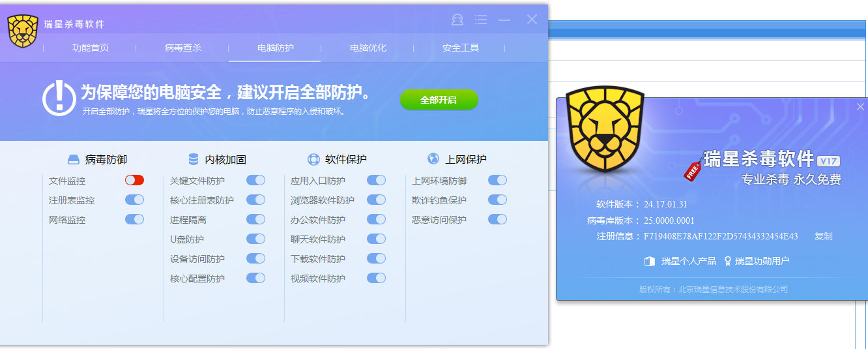
Task: Toggle 欺诈钓鱼保护 switch
Action: tap(497, 200)
